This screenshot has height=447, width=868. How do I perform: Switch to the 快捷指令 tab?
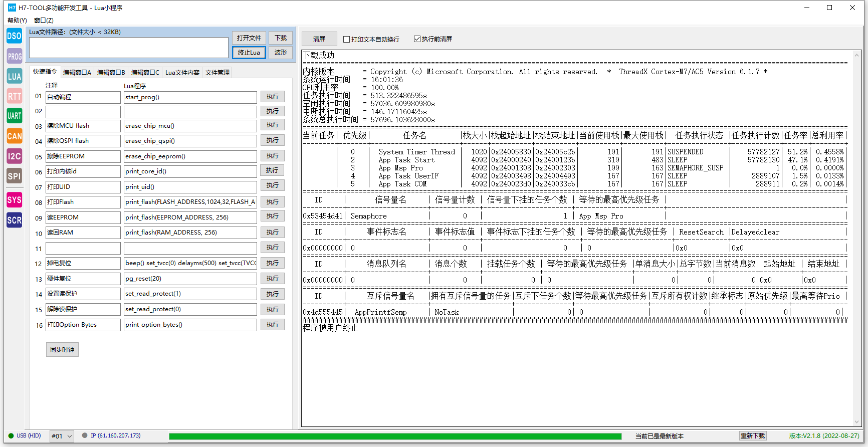click(45, 72)
